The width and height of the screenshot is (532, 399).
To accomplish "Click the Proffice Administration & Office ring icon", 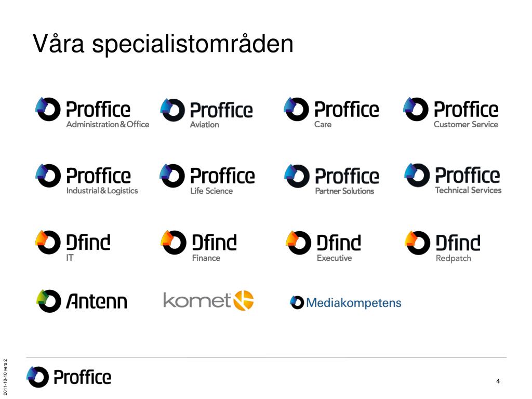I will [48, 109].
